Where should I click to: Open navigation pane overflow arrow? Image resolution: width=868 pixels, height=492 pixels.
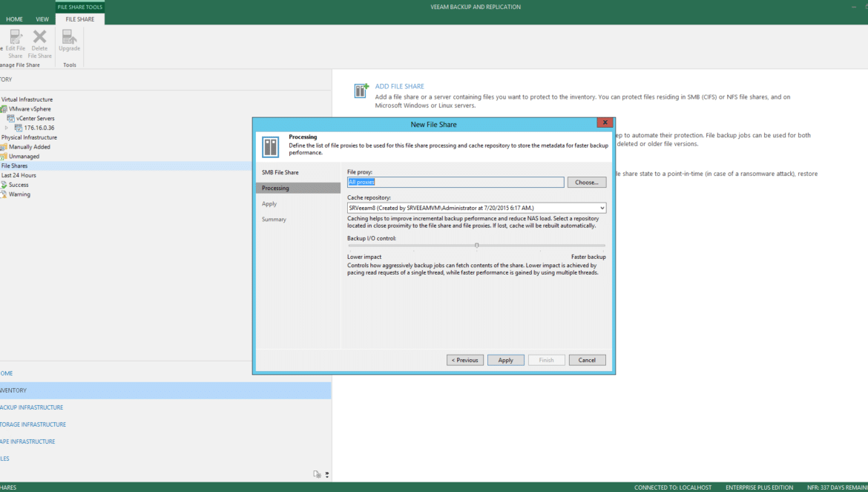tap(327, 474)
